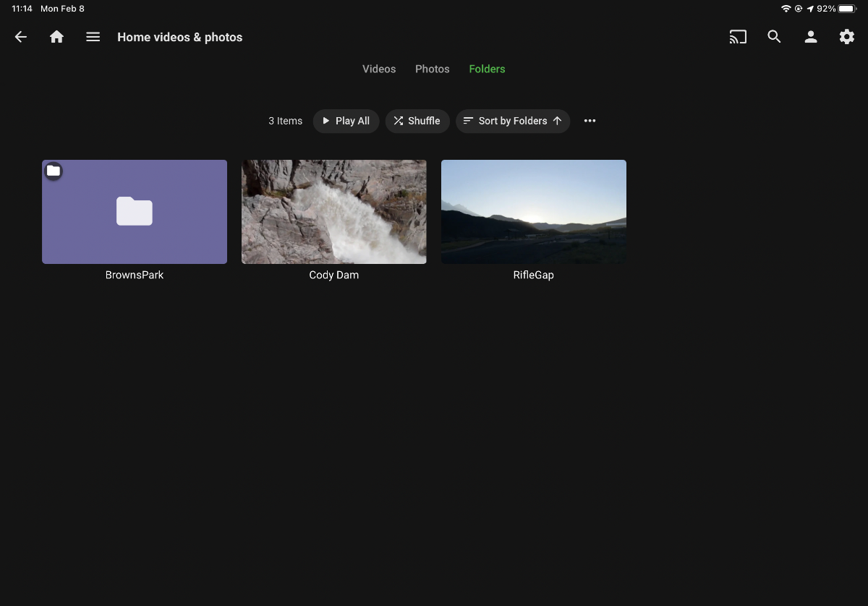Click the Shuffle button

(417, 121)
